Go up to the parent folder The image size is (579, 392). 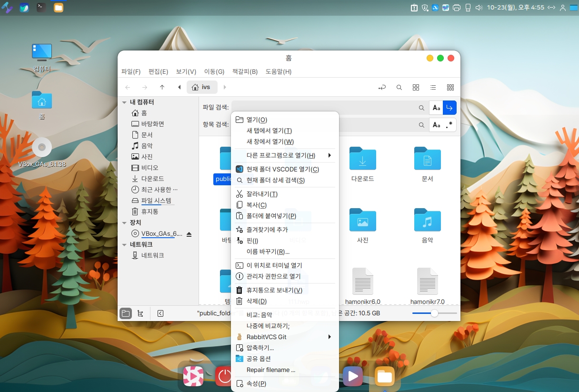coord(162,87)
